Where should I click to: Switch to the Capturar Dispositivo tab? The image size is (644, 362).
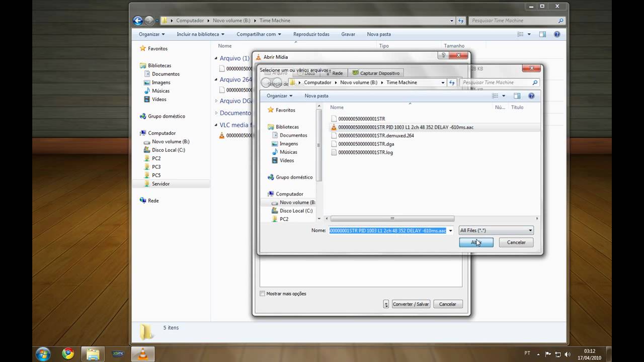tap(376, 73)
